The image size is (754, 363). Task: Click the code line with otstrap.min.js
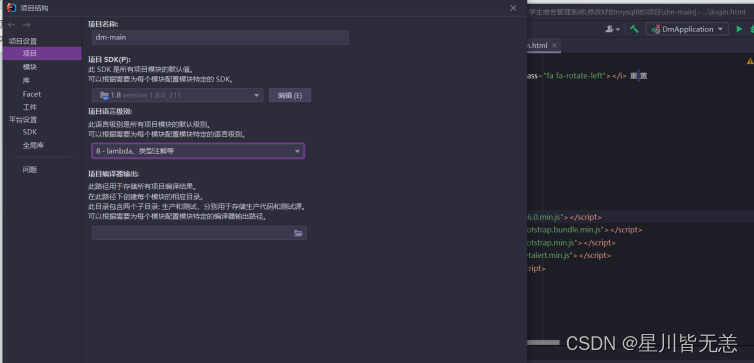[x=571, y=243]
